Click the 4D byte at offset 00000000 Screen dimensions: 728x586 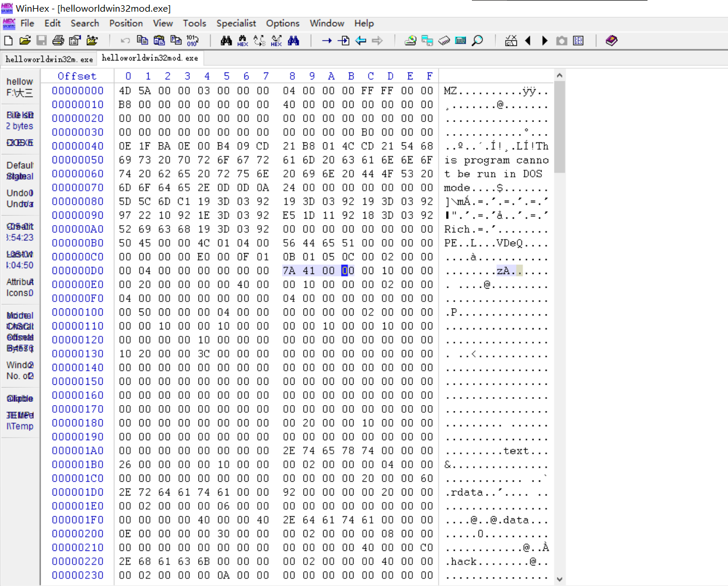[x=125, y=91]
